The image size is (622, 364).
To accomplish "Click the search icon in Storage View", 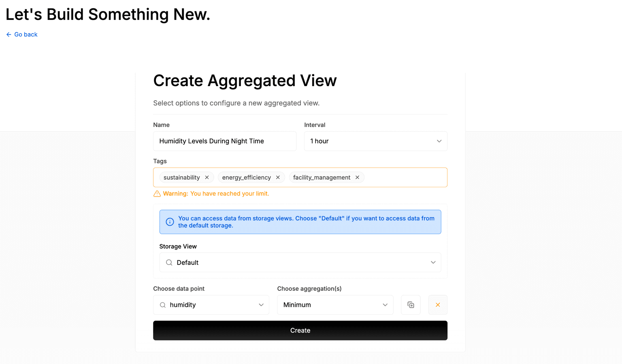I will click(169, 262).
